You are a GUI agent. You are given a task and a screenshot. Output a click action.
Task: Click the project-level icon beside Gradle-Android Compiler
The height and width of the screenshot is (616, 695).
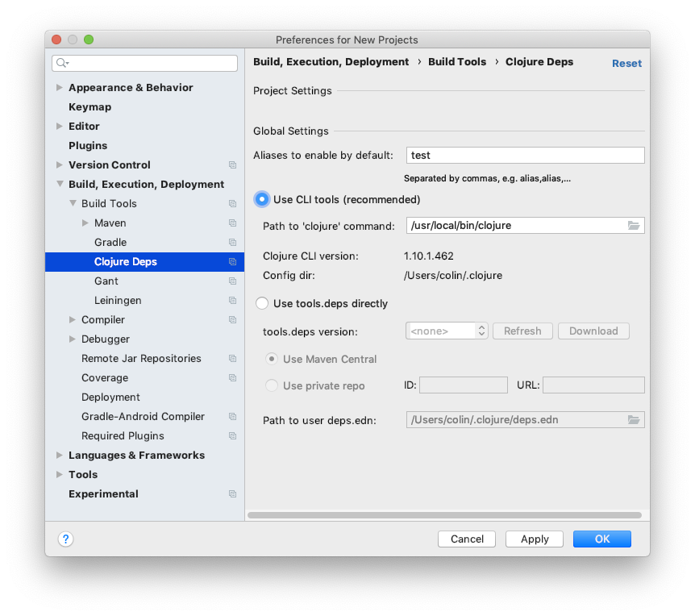(232, 416)
